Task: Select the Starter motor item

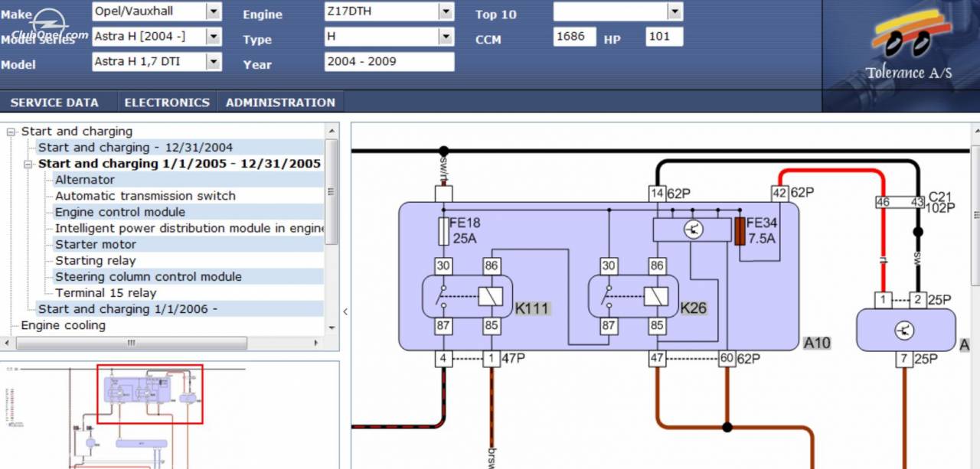Action: pyautogui.click(x=96, y=244)
